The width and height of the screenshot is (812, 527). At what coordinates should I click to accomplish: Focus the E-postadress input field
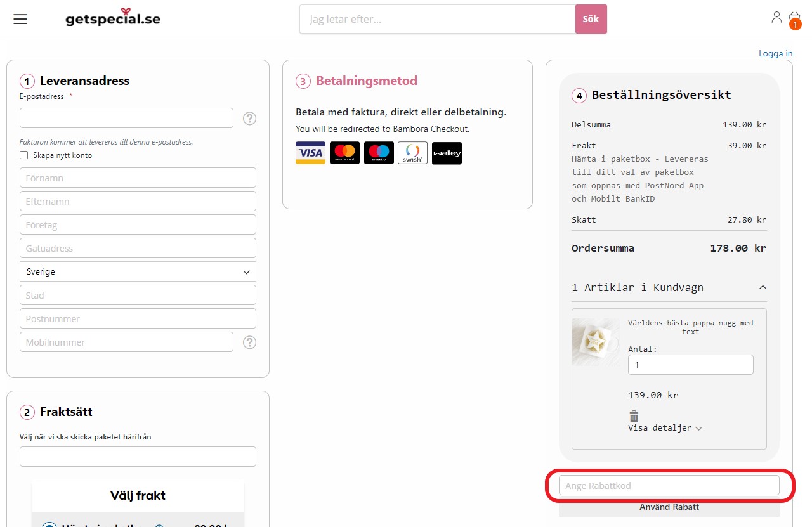(126, 118)
